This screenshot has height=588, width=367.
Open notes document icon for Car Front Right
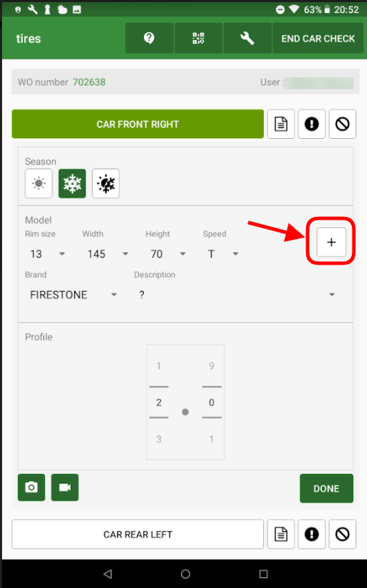(x=281, y=124)
